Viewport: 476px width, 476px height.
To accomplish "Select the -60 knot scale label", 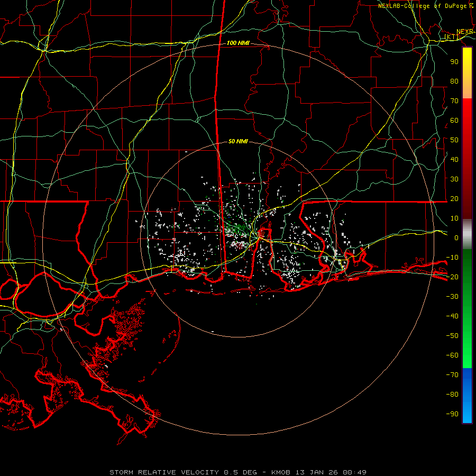I will coord(452,355).
